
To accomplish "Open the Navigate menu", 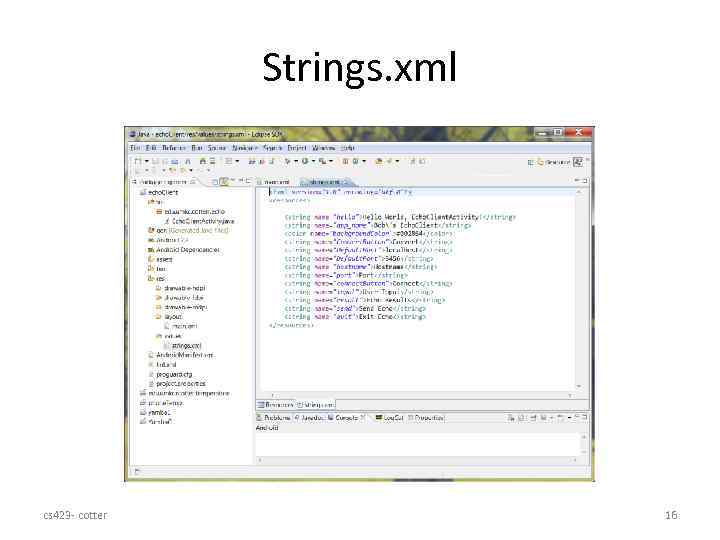I will [x=244, y=148].
